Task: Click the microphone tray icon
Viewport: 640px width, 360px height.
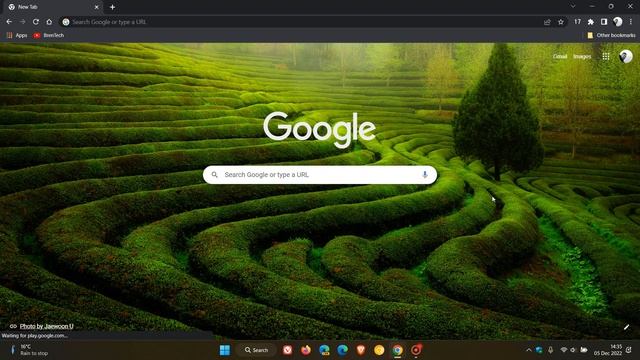Action: coord(551,350)
